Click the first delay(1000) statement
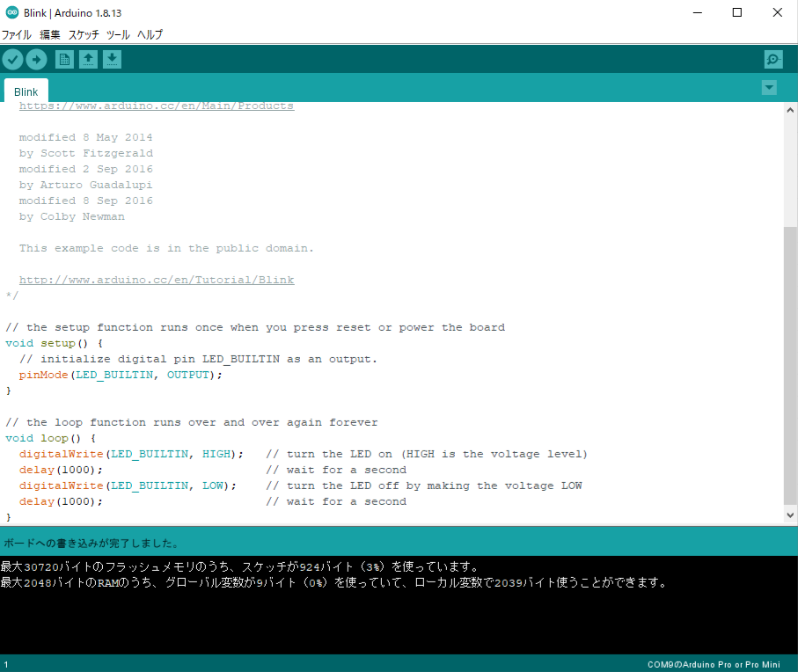This screenshot has width=798, height=672. click(61, 470)
